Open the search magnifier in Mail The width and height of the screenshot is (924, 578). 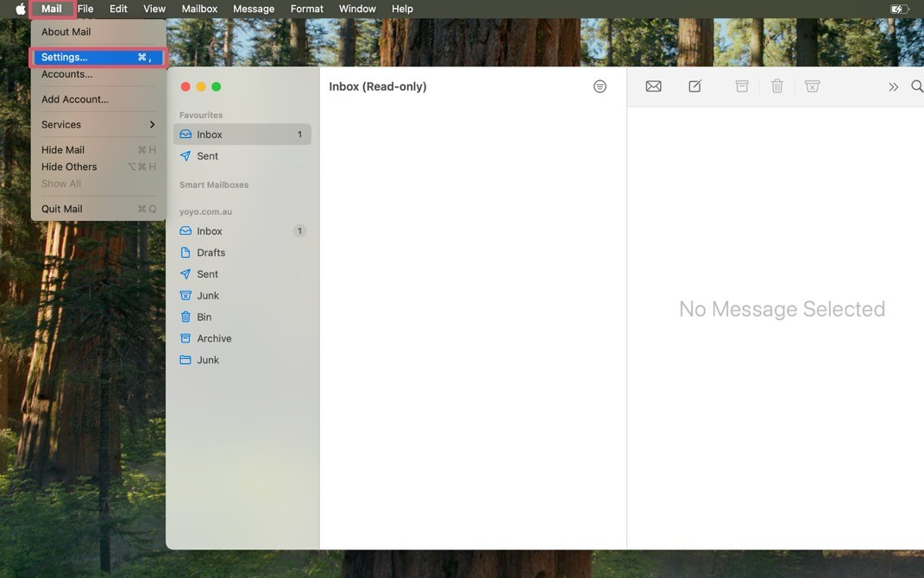(917, 86)
